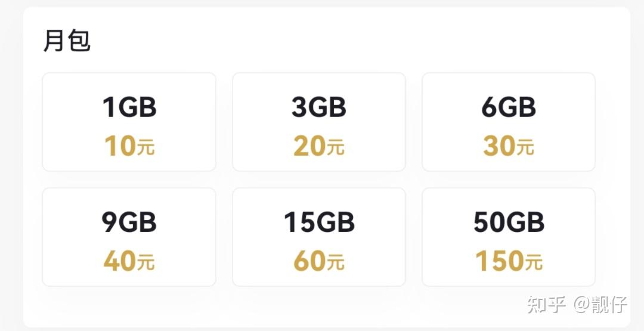Click the bold 6GB data amount text
Viewport: 644px width, 331px height.
point(509,107)
